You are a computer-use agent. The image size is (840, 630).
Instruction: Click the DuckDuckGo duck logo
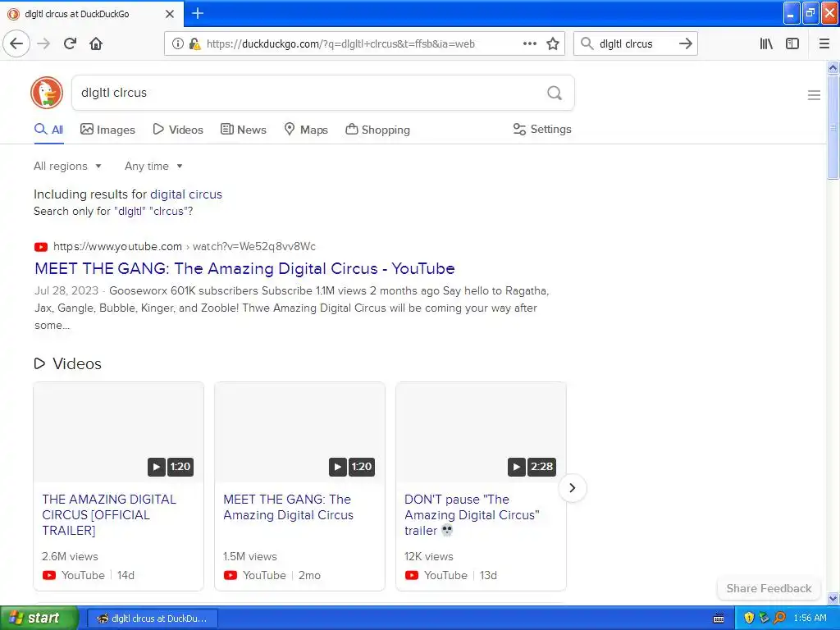point(47,93)
